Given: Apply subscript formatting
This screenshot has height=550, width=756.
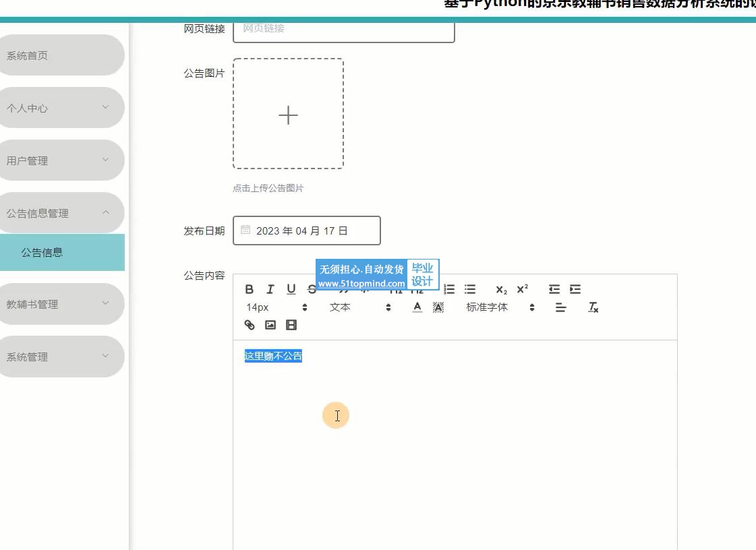Looking at the screenshot, I should [x=501, y=289].
